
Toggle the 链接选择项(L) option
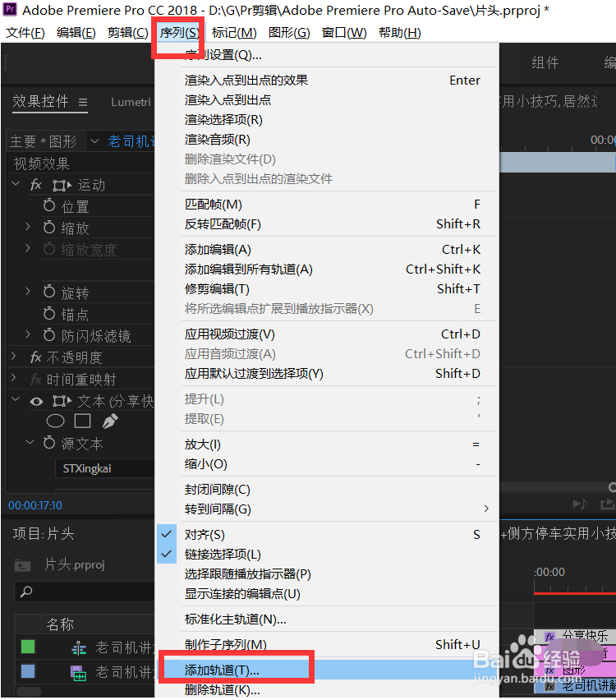326,555
